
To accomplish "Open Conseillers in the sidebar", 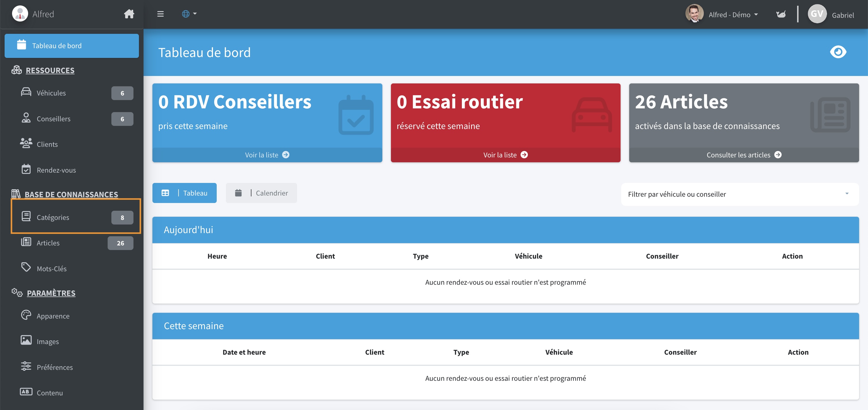I will click(x=53, y=119).
